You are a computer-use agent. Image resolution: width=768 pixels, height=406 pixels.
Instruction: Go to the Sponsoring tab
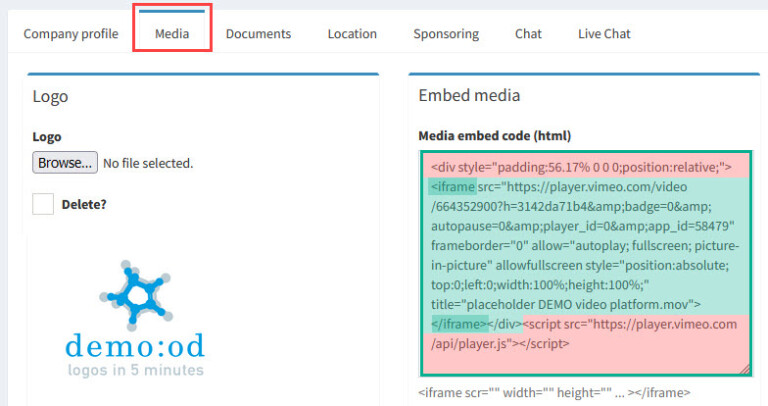(x=446, y=34)
